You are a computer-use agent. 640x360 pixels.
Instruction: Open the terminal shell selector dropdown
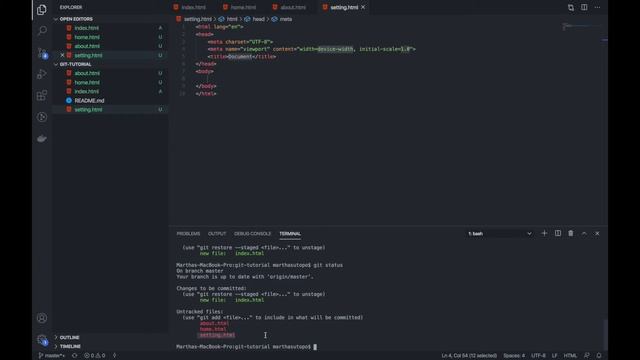(500, 233)
